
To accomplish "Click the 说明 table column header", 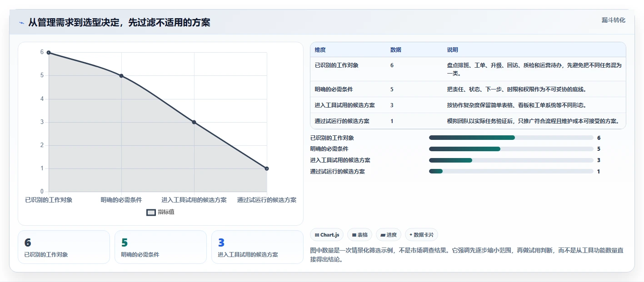I will click(x=452, y=49).
